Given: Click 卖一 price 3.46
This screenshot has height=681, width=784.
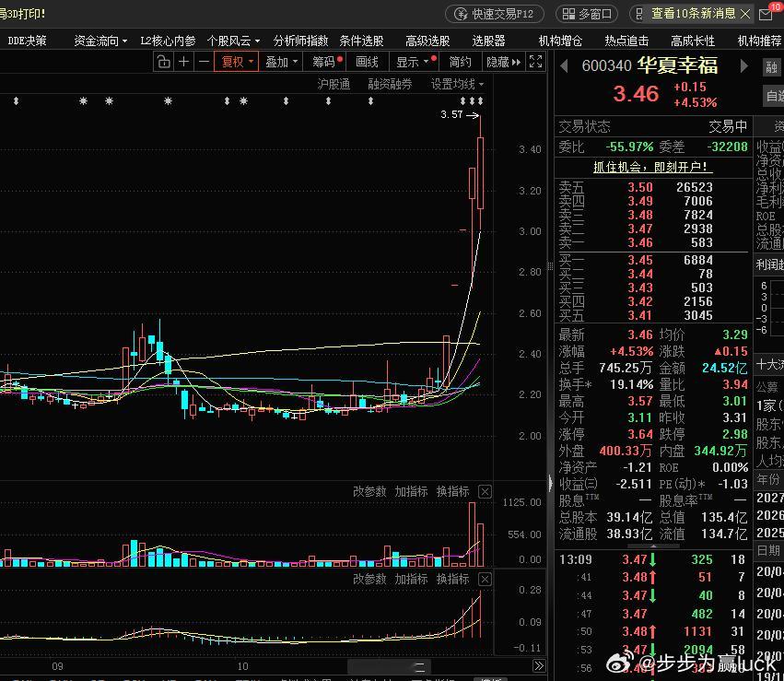Looking at the screenshot, I should point(640,243).
